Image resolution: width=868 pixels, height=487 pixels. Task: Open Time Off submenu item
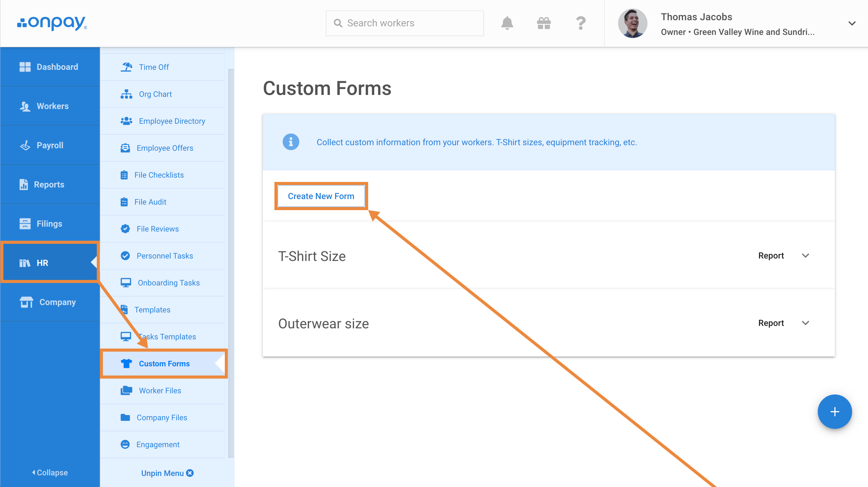tap(162, 67)
